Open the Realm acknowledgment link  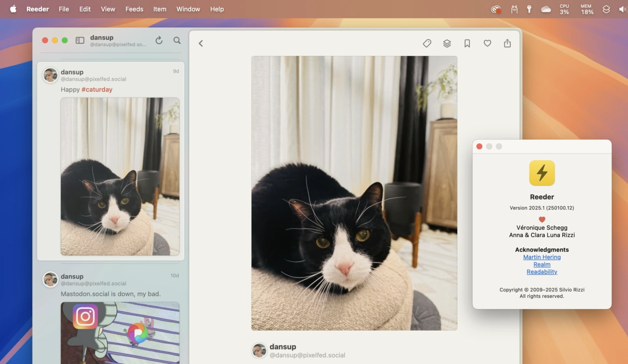542,264
